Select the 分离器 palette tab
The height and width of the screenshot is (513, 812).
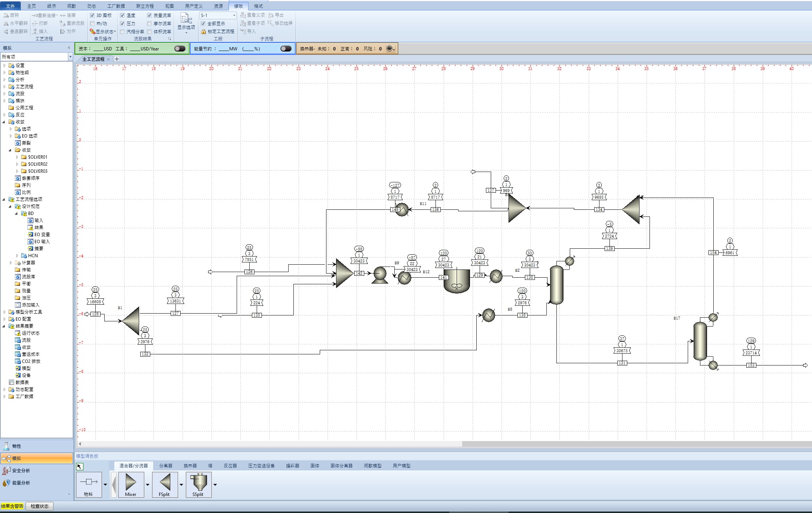(x=166, y=466)
